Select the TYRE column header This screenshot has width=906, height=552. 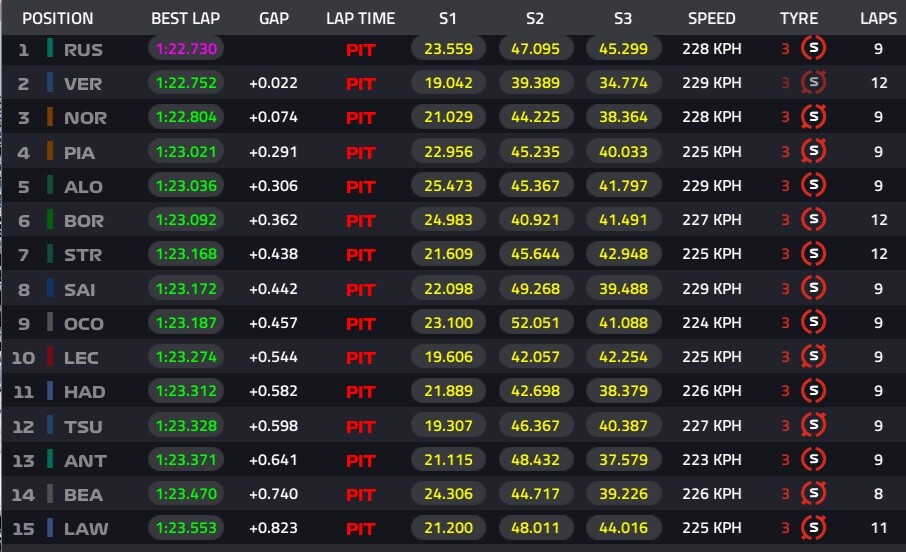coord(799,18)
